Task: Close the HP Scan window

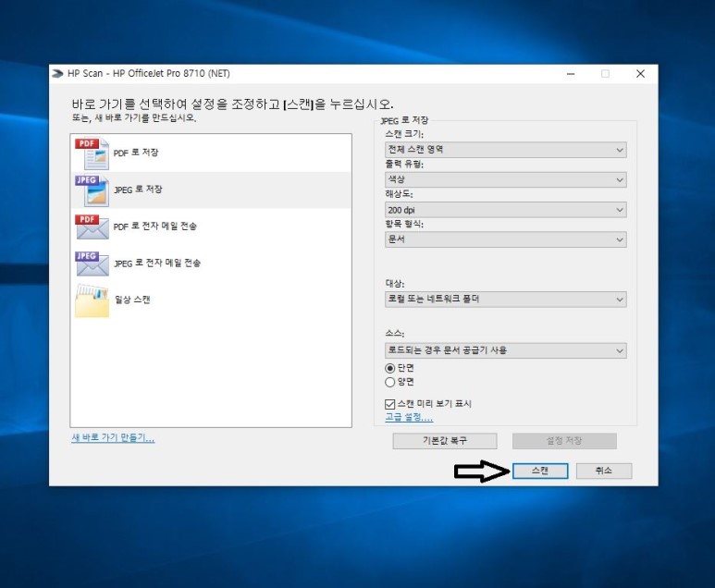Action: coord(640,73)
